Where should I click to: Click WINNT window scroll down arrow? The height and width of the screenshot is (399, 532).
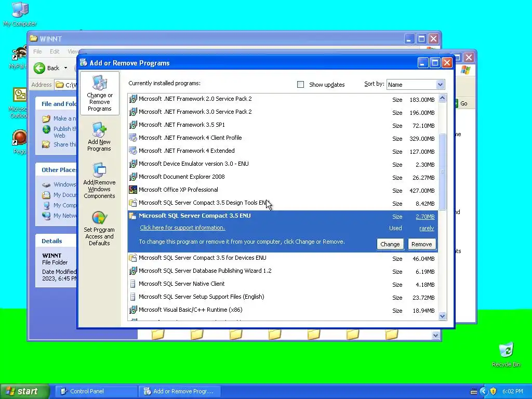pyautogui.click(x=436, y=336)
